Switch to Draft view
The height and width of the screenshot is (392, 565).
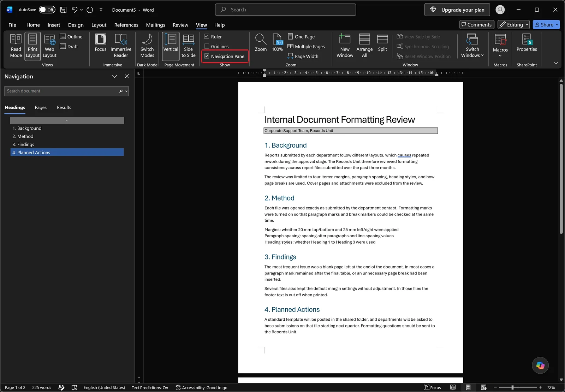(69, 46)
